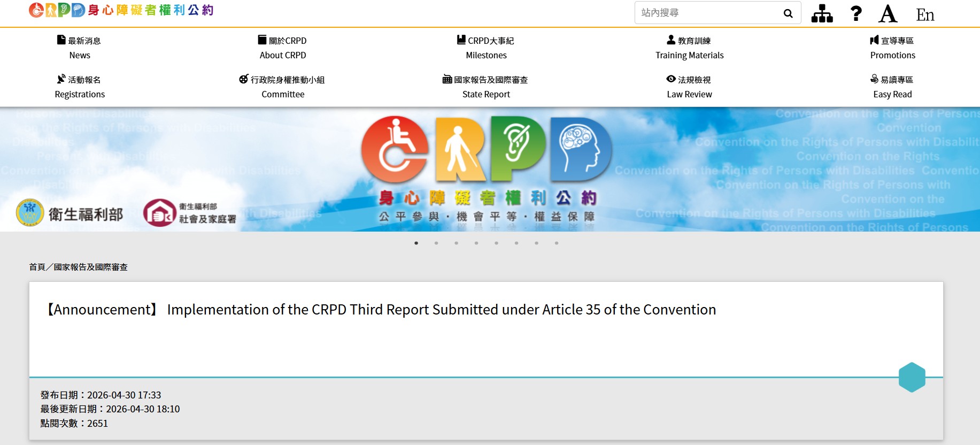980x445 pixels.
Task: Click 國家報告及國際審查 breadcrumb link
Action: pos(90,267)
